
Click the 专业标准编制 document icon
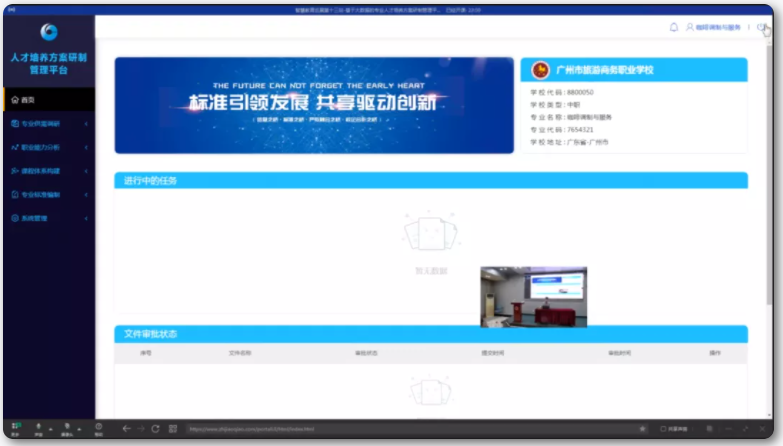(15, 194)
